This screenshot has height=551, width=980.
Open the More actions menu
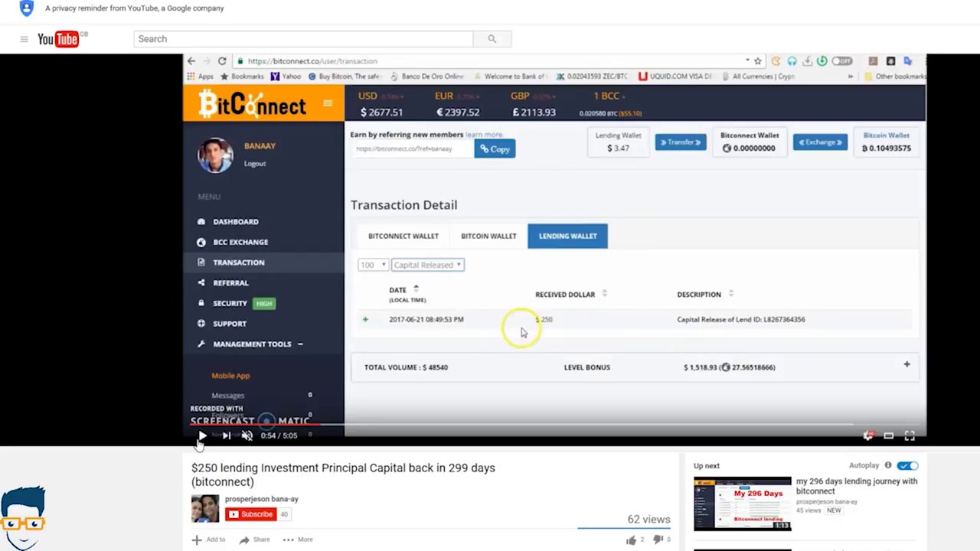click(298, 540)
